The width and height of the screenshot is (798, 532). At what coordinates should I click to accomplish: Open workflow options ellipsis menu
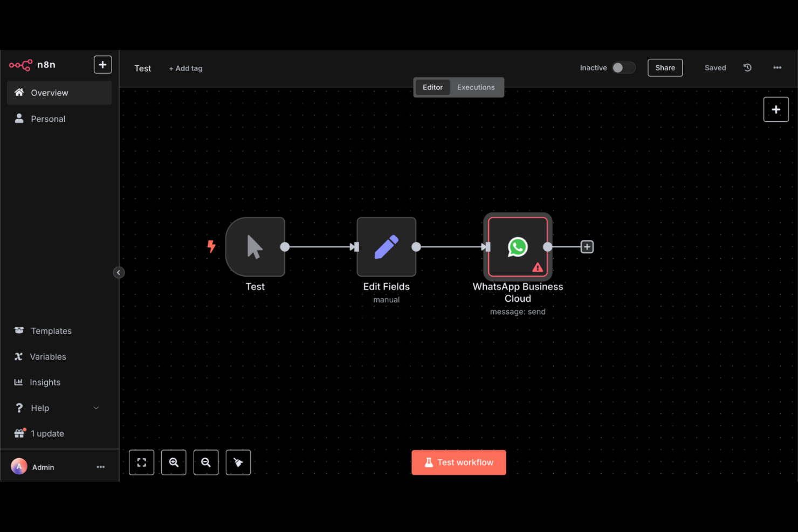pos(777,67)
